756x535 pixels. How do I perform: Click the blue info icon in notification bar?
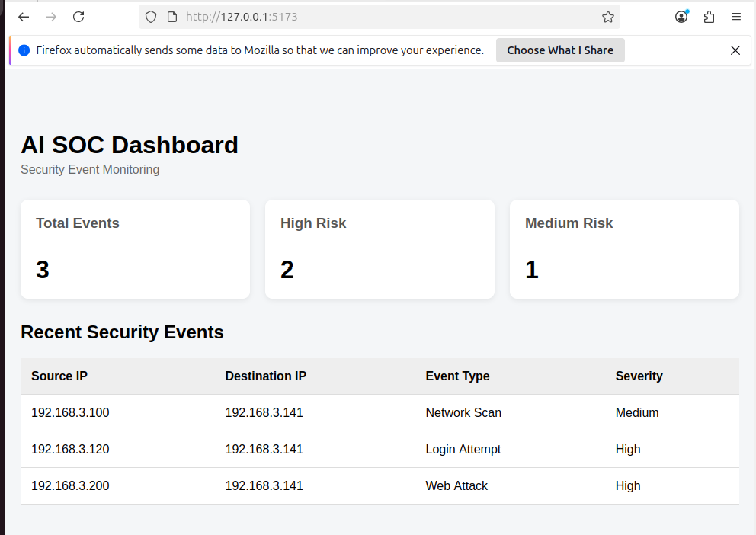click(x=24, y=50)
